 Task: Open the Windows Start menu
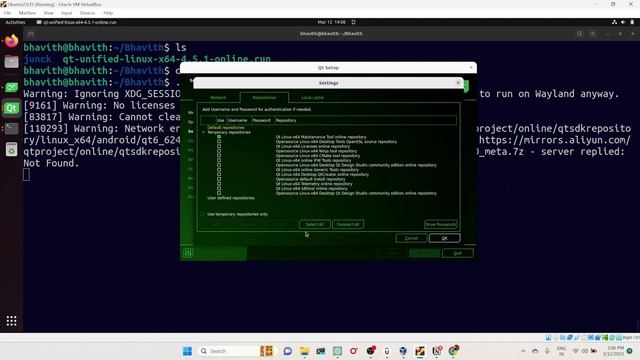click(x=187, y=351)
